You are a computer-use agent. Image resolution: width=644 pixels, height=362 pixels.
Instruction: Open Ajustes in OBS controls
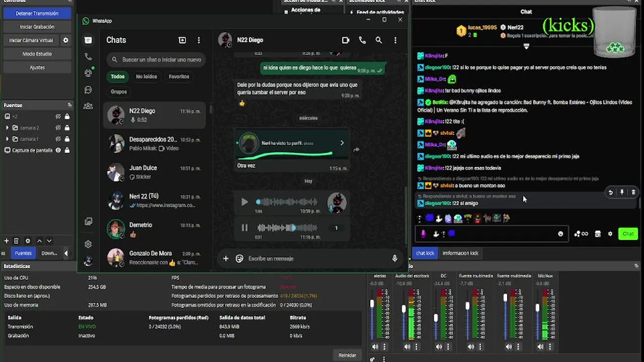37,67
